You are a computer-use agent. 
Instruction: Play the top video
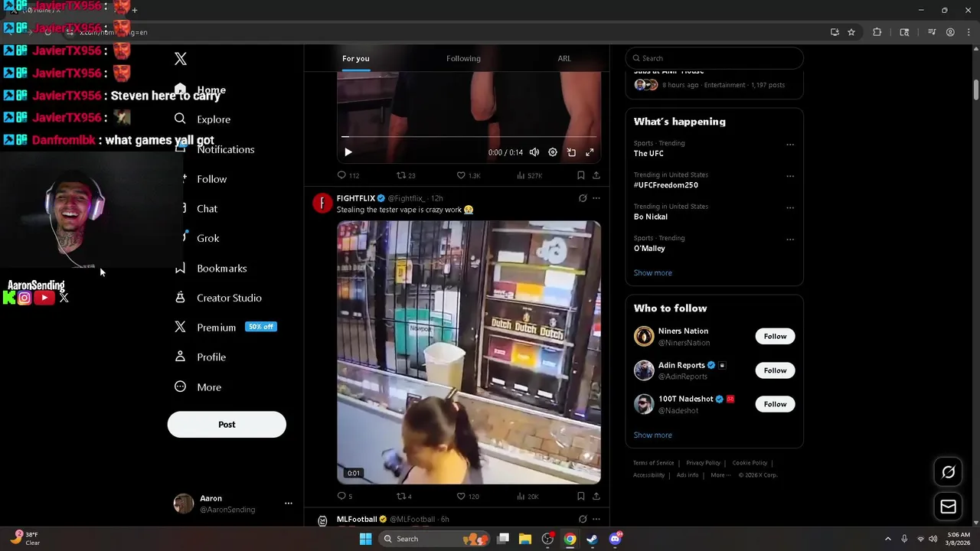(348, 152)
